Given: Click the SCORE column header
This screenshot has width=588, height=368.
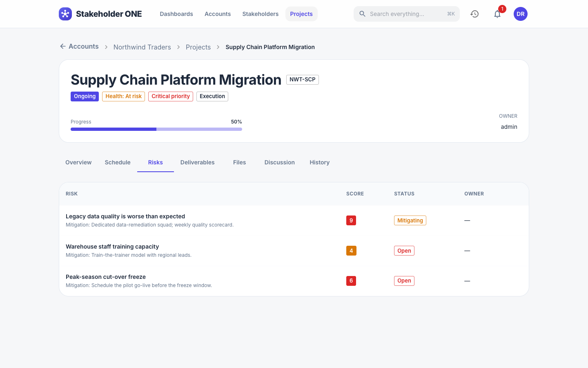Looking at the screenshot, I should pyautogui.click(x=355, y=194).
